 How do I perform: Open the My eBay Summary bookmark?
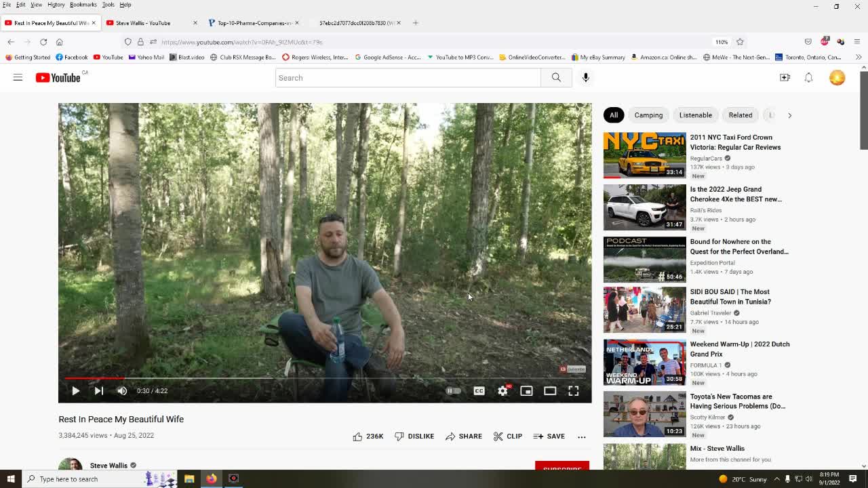pyautogui.click(x=598, y=58)
